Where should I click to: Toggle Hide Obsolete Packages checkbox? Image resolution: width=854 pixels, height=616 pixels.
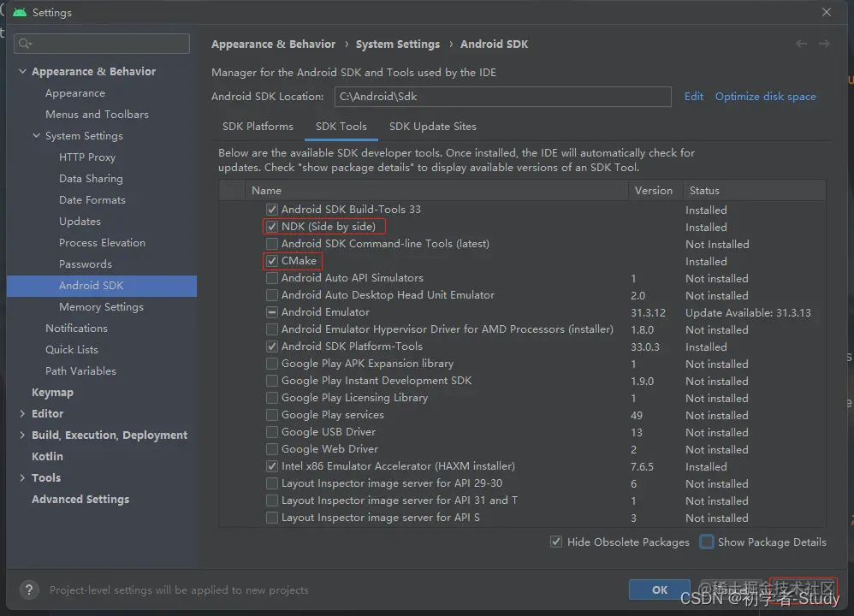(556, 542)
